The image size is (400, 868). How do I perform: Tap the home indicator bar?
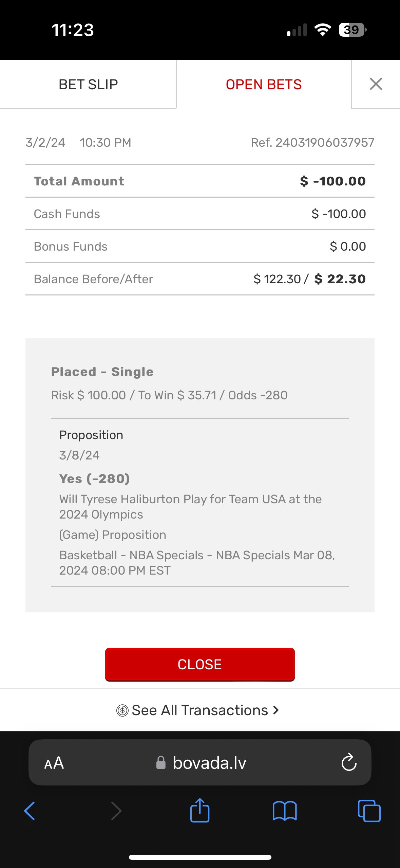point(200,857)
